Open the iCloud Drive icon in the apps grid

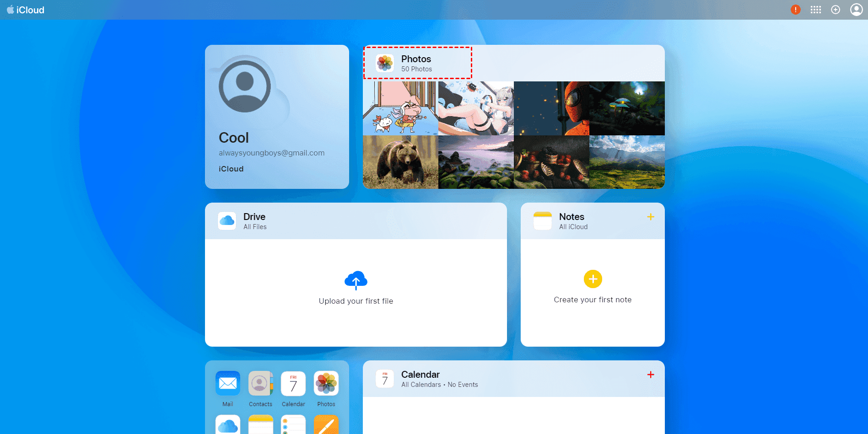[228, 424]
